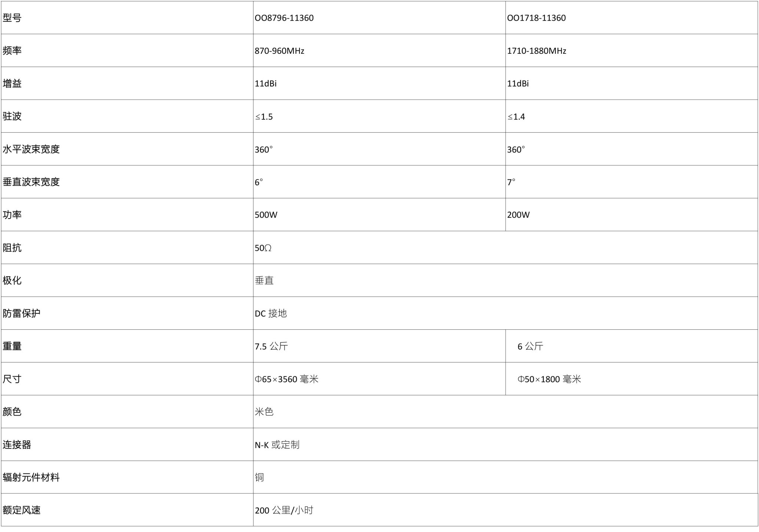The image size is (759, 532).
Task: Click the 6° vertical beamwidth value
Action: pos(259,182)
